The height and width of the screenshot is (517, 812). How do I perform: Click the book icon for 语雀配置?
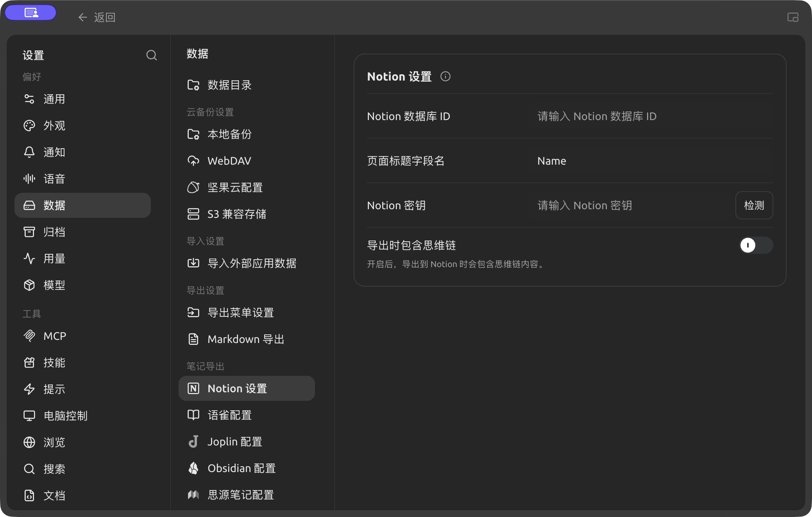[193, 415]
